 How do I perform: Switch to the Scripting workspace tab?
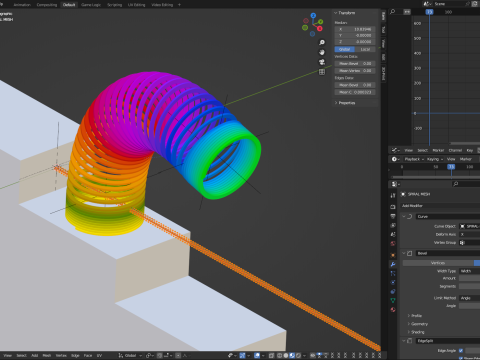pyautogui.click(x=114, y=5)
